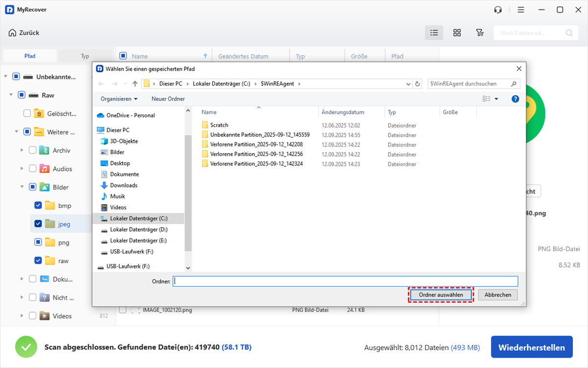Create a folder with Neuer Ordner
This screenshot has height=368, width=588.
pos(168,99)
